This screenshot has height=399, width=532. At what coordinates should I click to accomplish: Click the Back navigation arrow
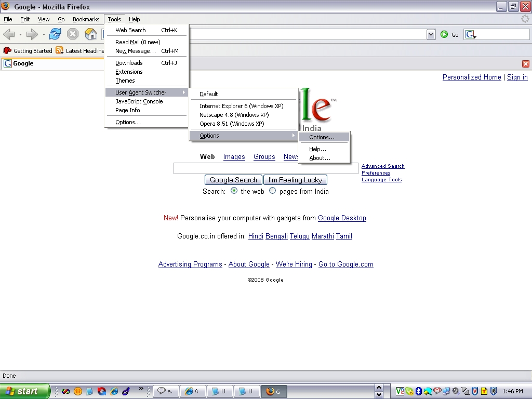[x=9, y=34]
